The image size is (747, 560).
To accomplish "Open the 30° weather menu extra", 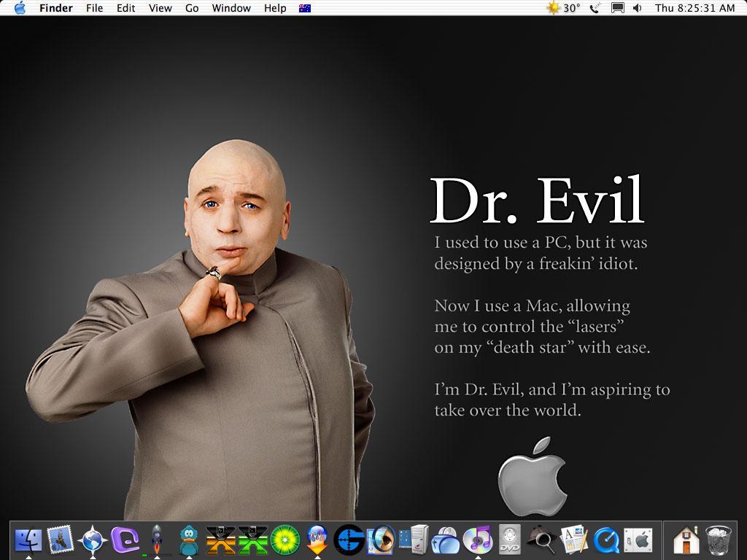I will click(x=564, y=7).
